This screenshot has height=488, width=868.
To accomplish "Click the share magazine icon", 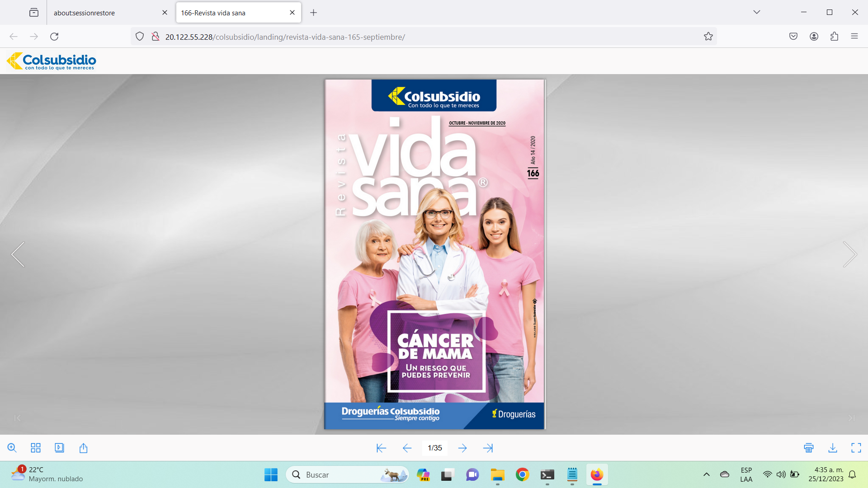I will 83,448.
